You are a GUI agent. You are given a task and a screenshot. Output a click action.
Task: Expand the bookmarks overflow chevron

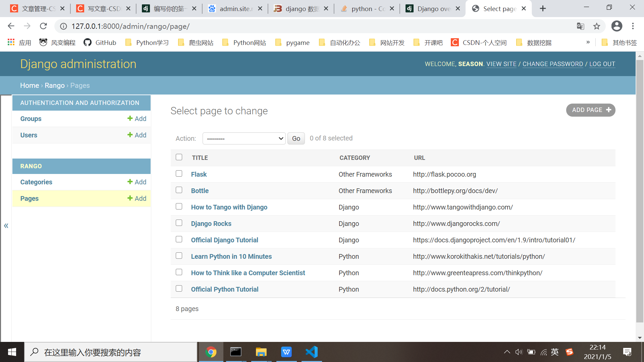(x=588, y=42)
